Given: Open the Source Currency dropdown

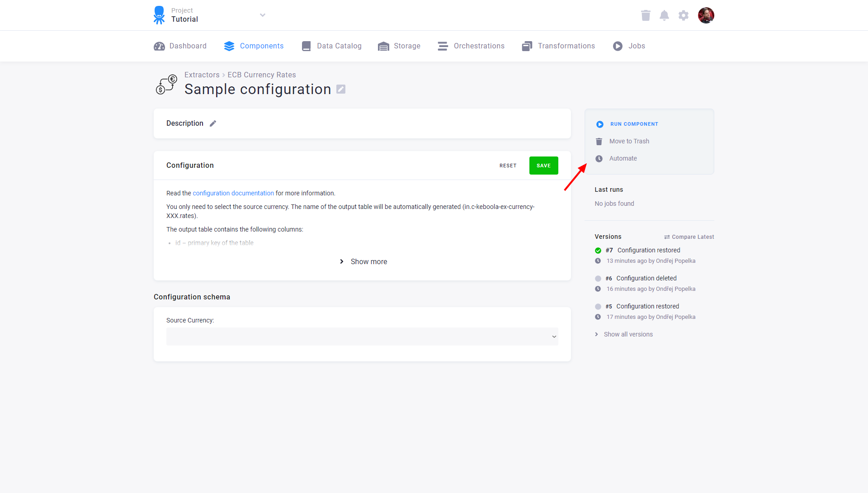Looking at the screenshot, I should point(362,337).
